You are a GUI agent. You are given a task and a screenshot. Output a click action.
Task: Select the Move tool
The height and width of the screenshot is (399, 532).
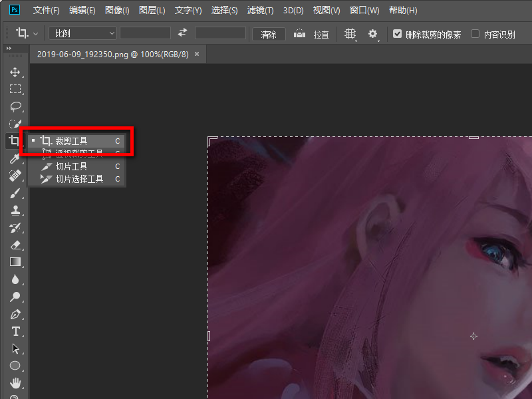[x=15, y=72]
